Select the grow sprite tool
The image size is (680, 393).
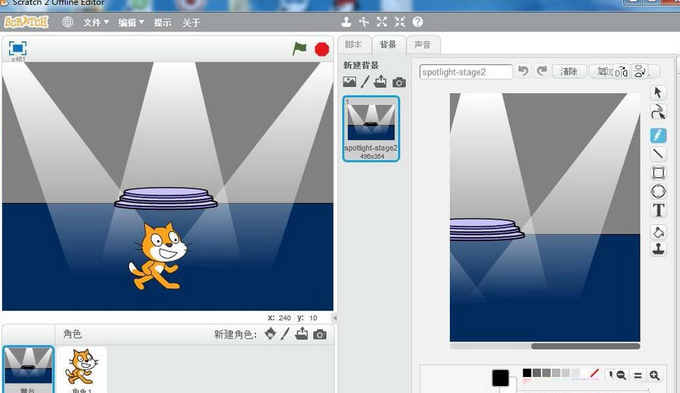point(382,22)
